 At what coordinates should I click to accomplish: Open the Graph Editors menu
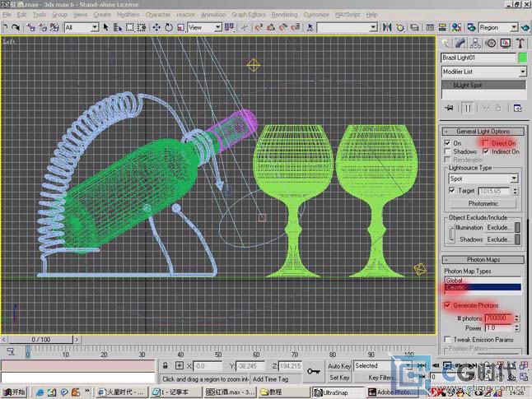(249, 15)
